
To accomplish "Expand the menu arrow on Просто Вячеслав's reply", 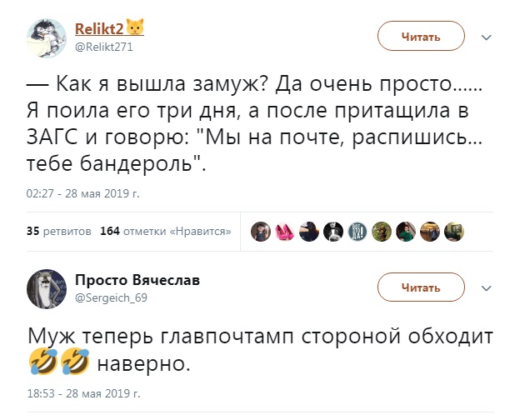I will [487, 287].
